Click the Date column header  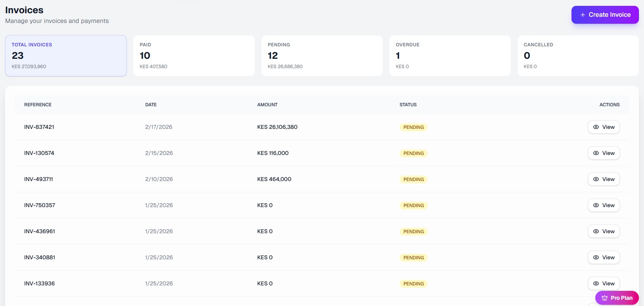151,105
